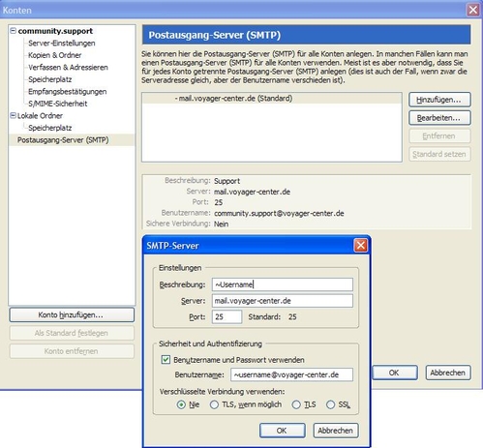Click into the Beschreibung input field
483x448 pixels.
point(283,284)
